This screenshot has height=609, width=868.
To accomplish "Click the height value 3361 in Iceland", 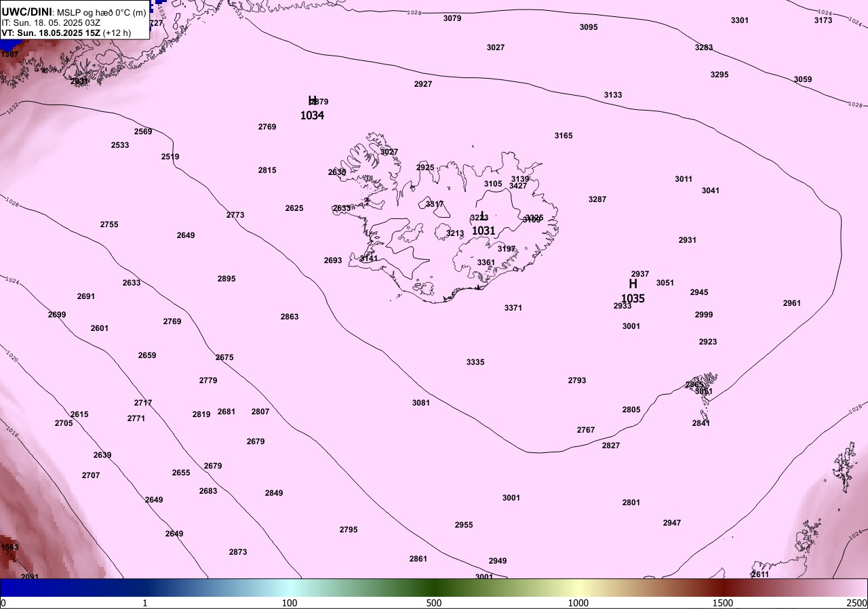I will pyautogui.click(x=486, y=262).
